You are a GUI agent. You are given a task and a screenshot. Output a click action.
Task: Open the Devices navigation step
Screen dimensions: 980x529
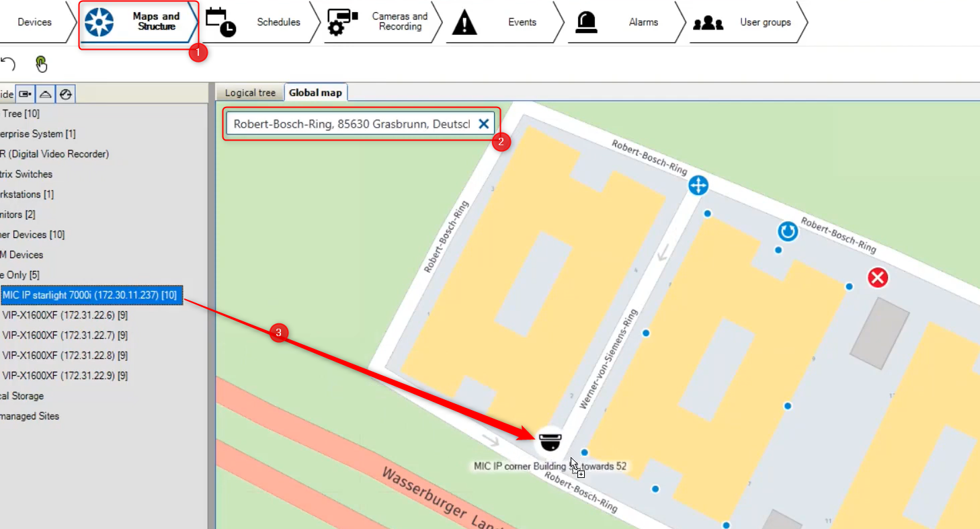point(34,22)
